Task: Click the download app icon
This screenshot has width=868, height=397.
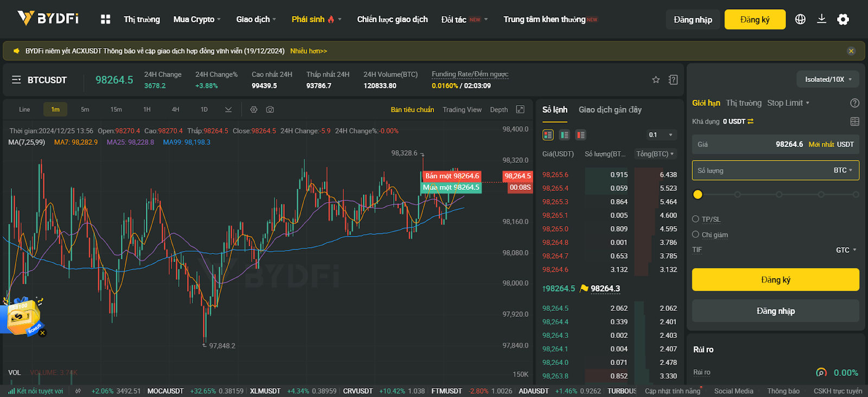Action: pyautogui.click(x=821, y=20)
